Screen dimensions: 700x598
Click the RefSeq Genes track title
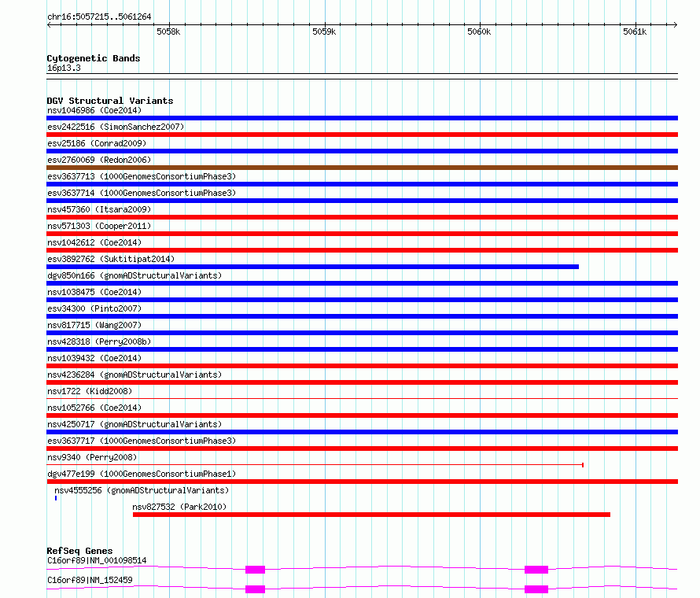point(79,551)
